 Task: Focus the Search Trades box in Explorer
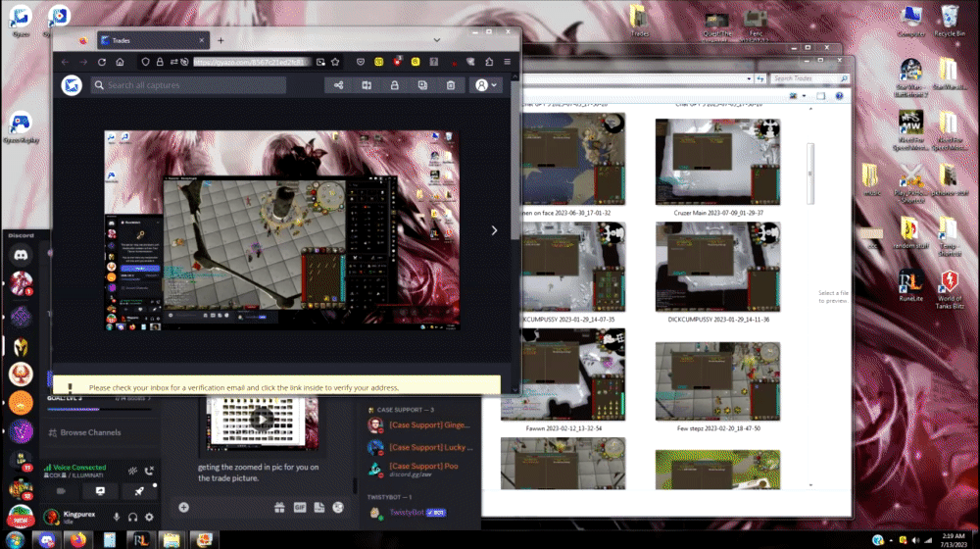tap(808, 78)
